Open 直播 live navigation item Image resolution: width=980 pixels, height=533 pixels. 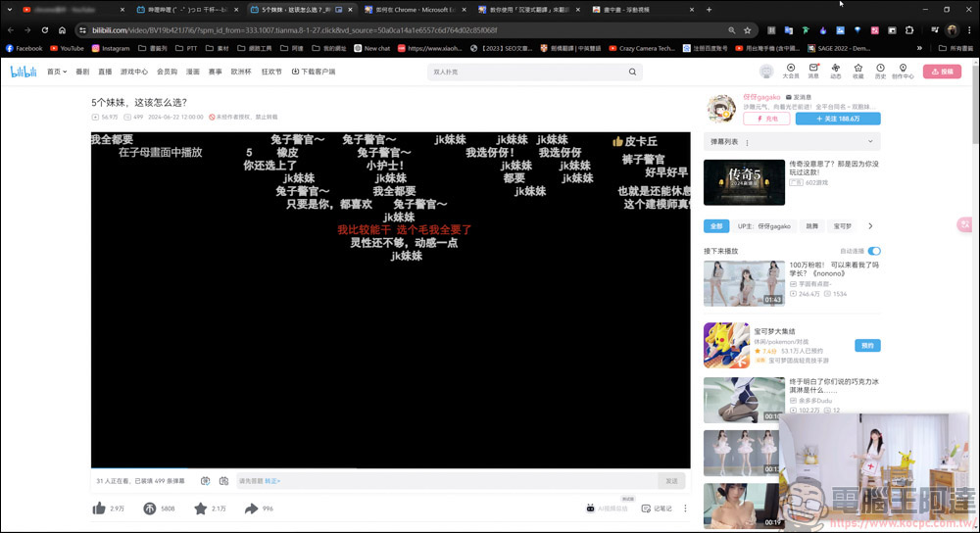click(105, 72)
